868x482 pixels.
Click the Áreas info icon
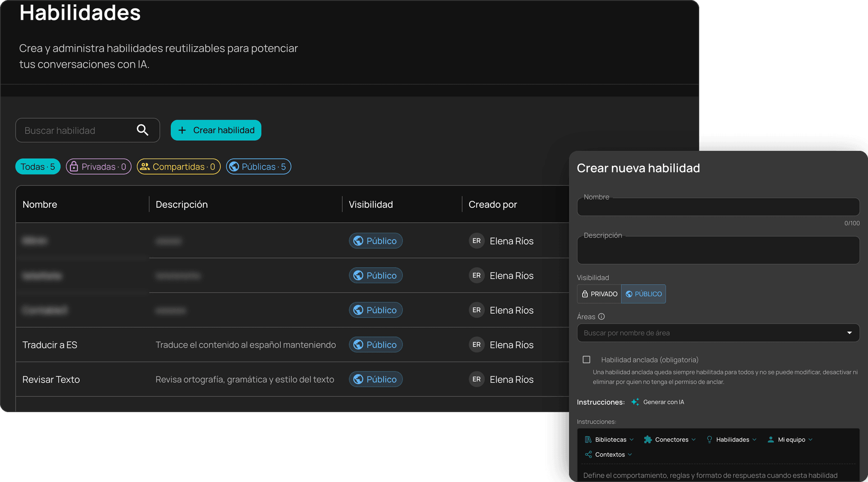[601, 317]
